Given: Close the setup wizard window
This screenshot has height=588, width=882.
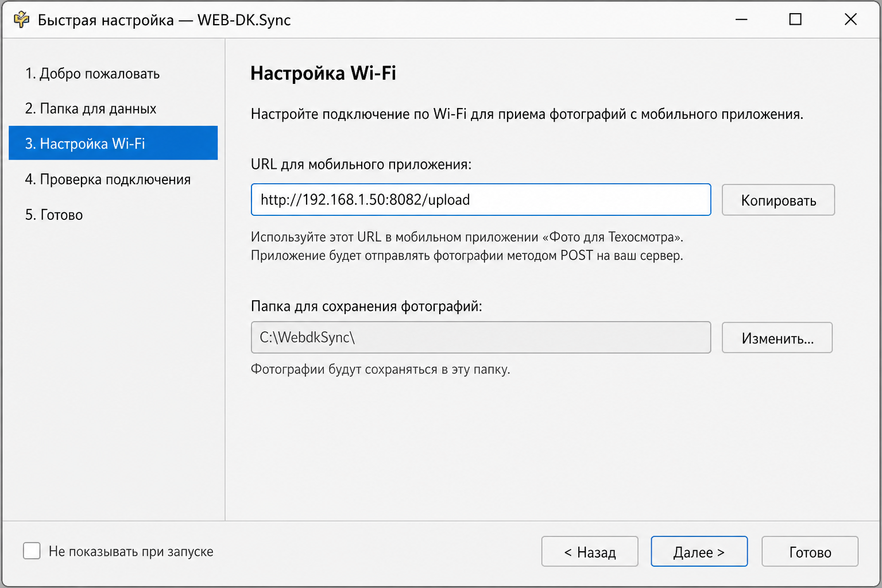Looking at the screenshot, I should click(850, 20).
